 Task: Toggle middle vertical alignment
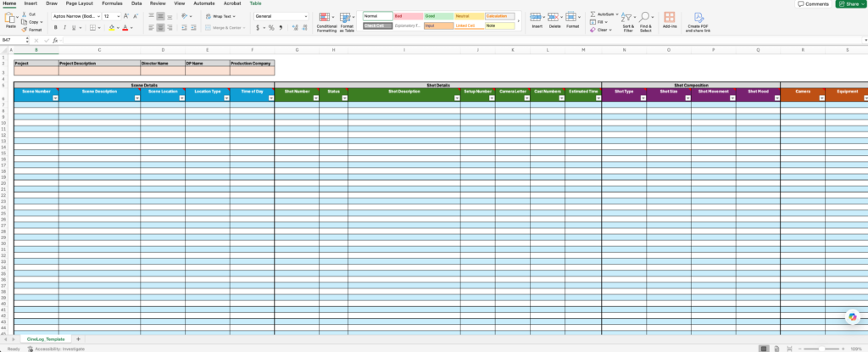[160, 17]
